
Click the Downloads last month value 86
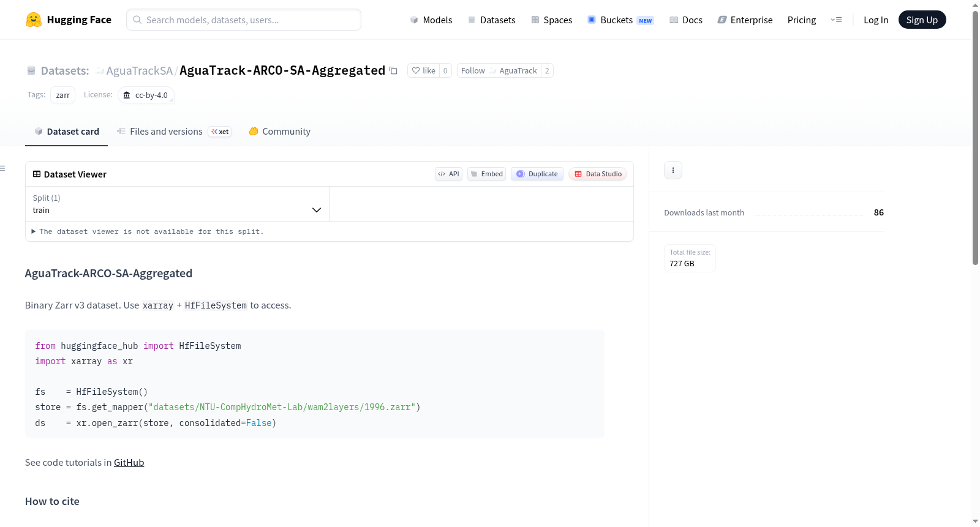point(879,213)
